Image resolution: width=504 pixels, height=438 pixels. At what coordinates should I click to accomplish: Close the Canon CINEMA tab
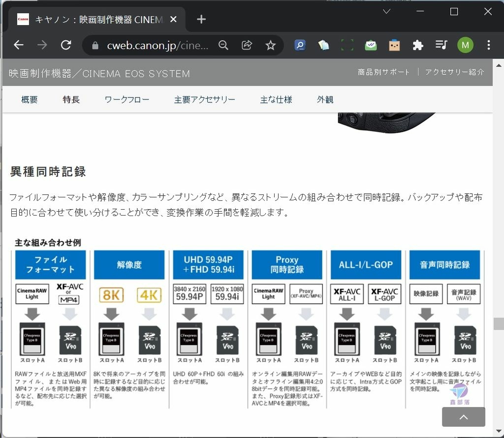[x=173, y=19]
